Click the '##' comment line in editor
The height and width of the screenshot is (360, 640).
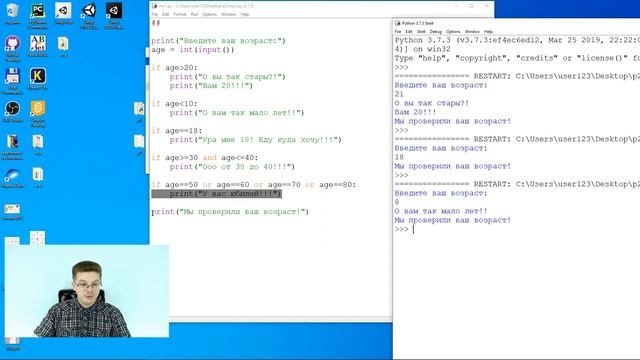(156, 23)
